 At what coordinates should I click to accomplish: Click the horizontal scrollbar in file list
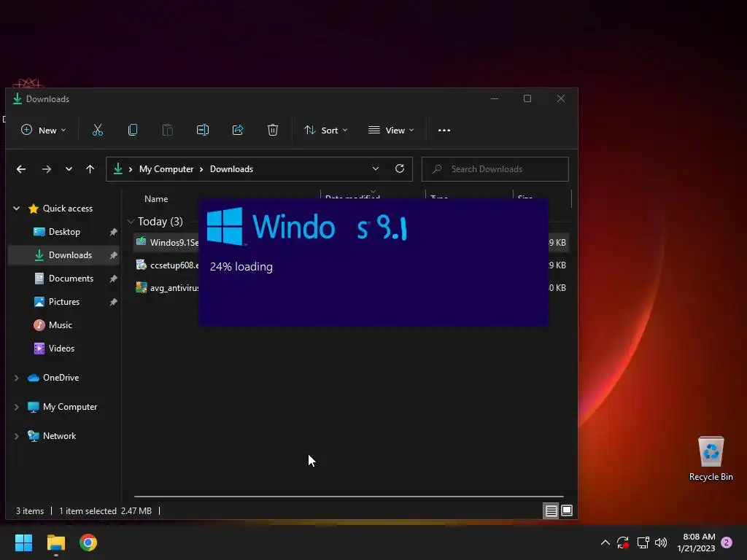click(x=349, y=496)
